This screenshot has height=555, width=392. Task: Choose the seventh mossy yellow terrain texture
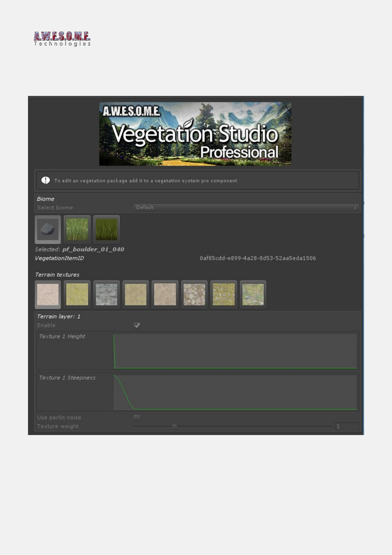(224, 294)
